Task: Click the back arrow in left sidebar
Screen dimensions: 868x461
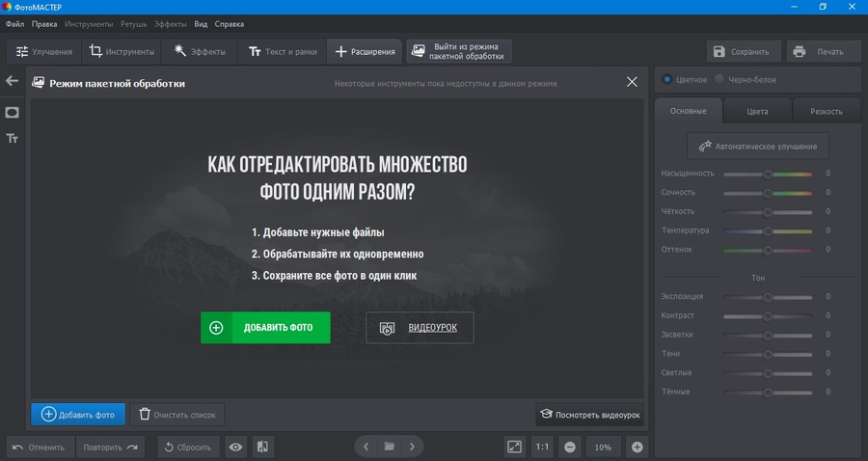Action: click(13, 81)
